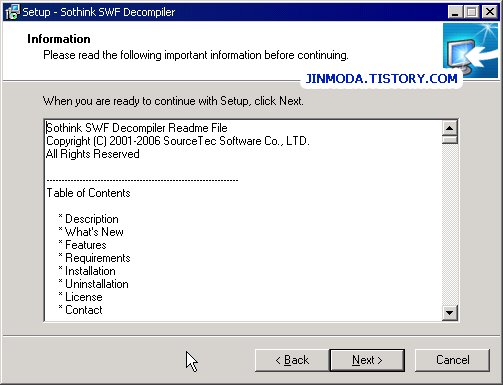Viewport: 503px width, 385px height.
Task: Click the scroll down arrow in readme
Action: click(450, 313)
